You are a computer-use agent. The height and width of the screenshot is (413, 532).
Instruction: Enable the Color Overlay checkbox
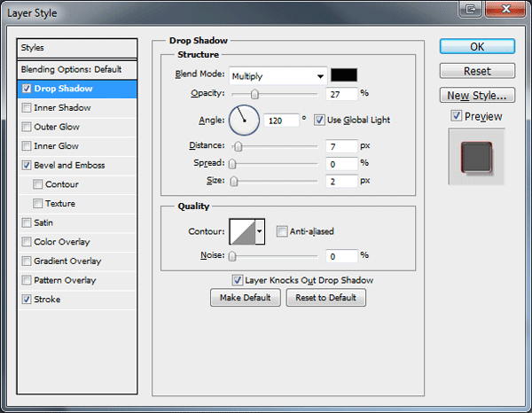(x=27, y=242)
